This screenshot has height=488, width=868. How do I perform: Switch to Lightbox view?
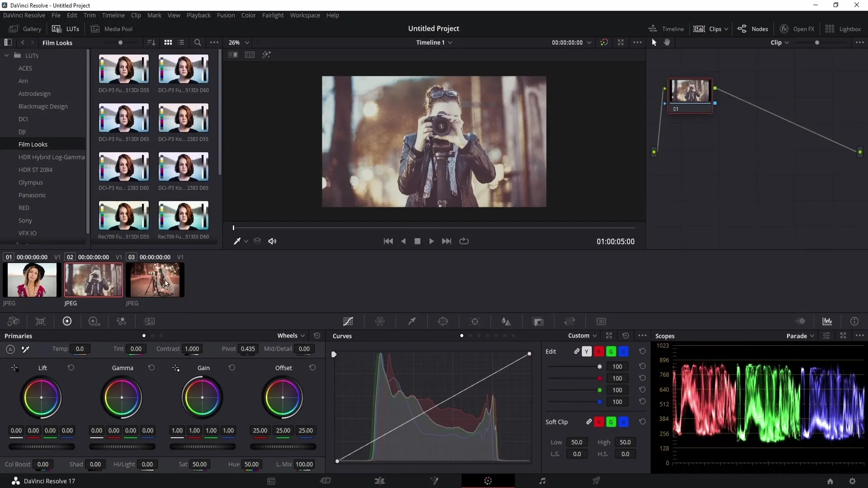(843, 29)
